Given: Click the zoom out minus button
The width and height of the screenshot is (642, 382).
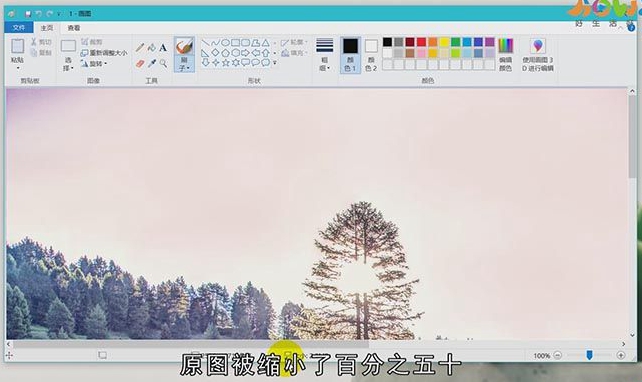Looking at the screenshot, I should coord(558,355).
